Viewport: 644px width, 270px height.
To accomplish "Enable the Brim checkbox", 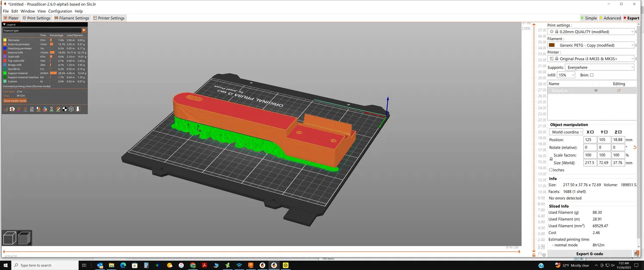I will coord(592,75).
